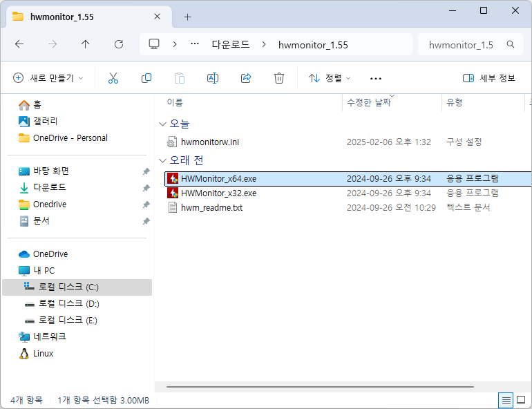Select 로컬 디스크 (D:) drive
The image size is (532, 409).
(61, 303)
